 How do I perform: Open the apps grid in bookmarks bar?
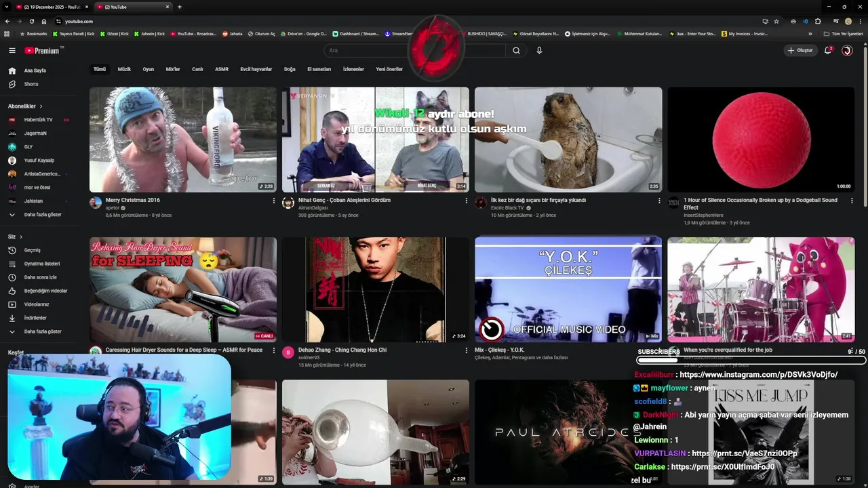click(7, 33)
